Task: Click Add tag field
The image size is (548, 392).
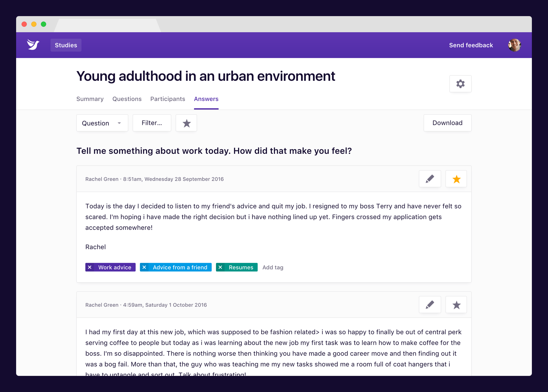Action: 273,267
